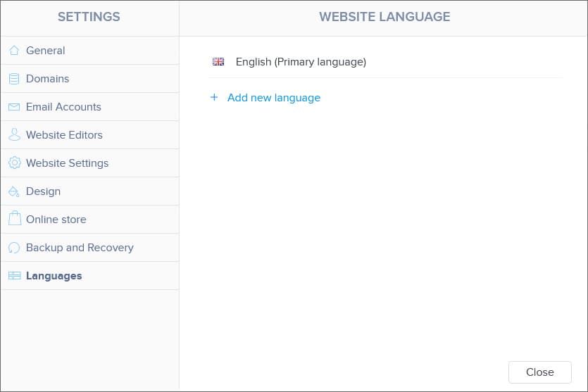Click the Domains database icon
This screenshot has height=392, width=588.
[14, 79]
